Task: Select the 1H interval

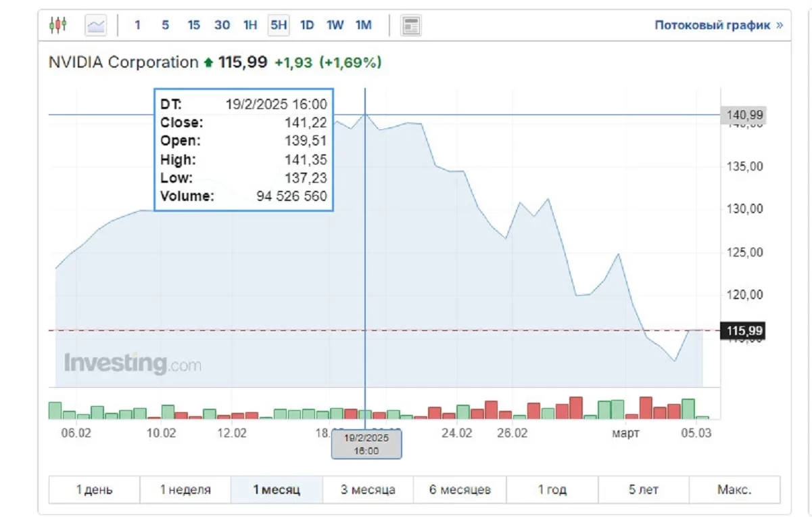Action: point(250,26)
